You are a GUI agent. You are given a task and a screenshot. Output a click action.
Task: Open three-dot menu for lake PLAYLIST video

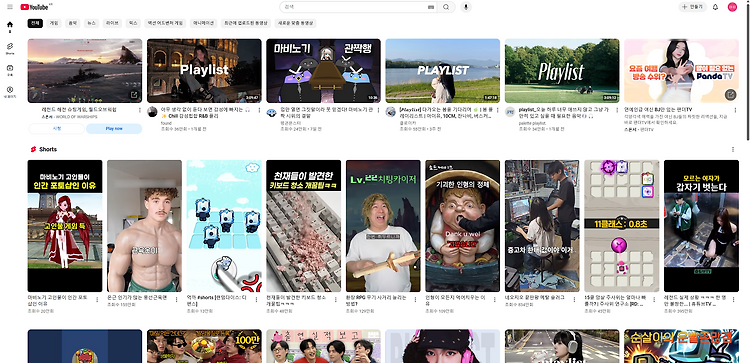click(x=497, y=110)
